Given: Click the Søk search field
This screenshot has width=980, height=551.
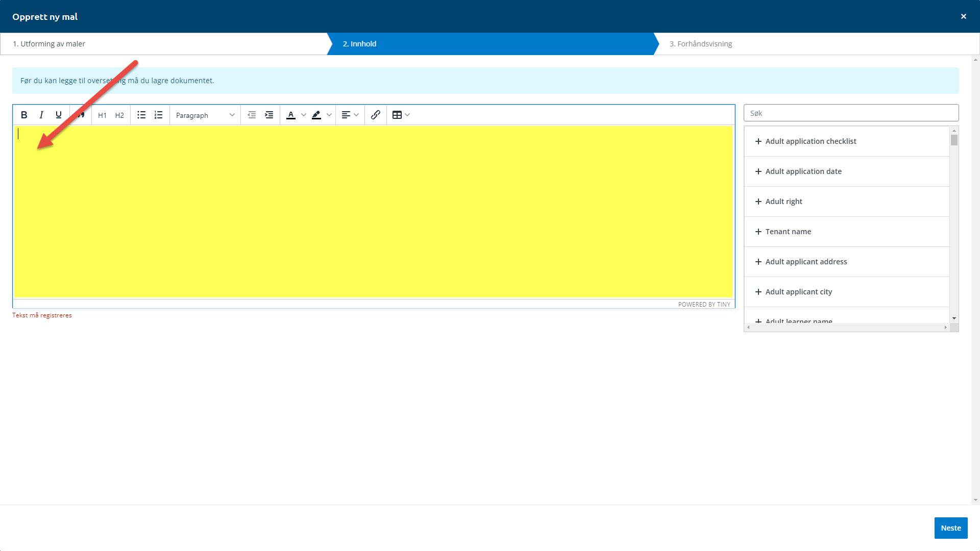Looking at the screenshot, I should (851, 113).
